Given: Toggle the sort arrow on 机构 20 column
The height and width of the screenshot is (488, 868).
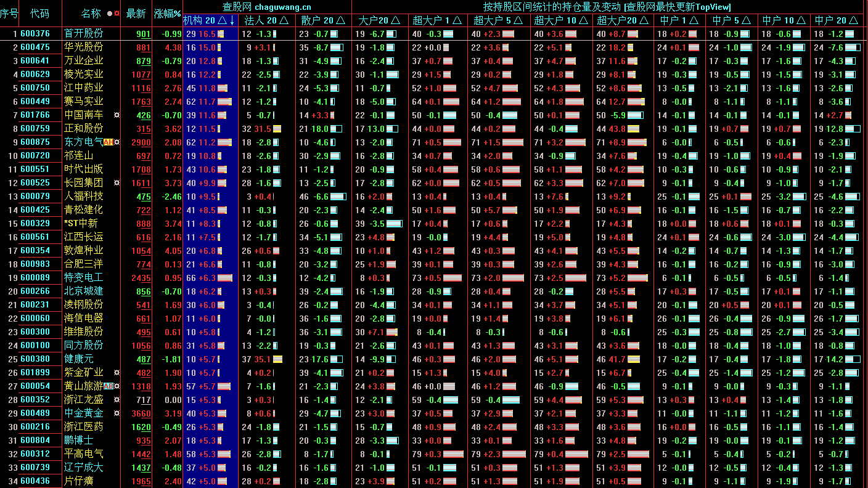Looking at the screenshot, I should pyautogui.click(x=232, y=20).
